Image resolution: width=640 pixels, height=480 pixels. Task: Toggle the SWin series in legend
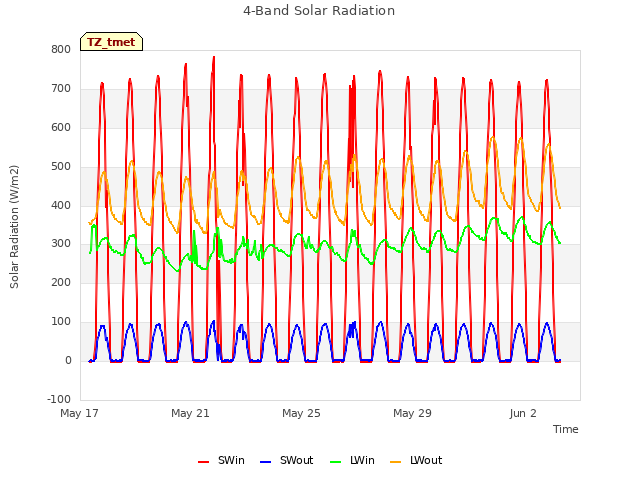221,461
